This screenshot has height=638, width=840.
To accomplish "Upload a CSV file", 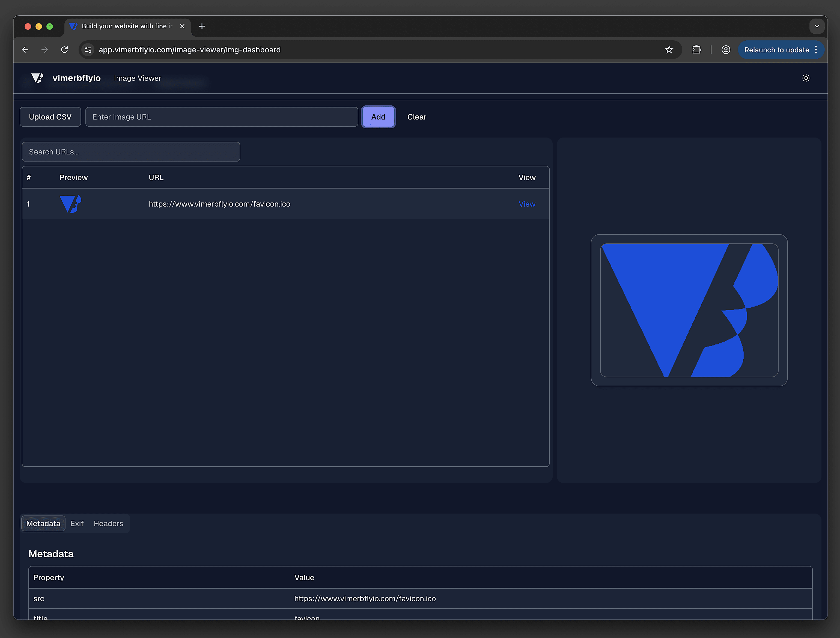I will click(x=50, y=117).
